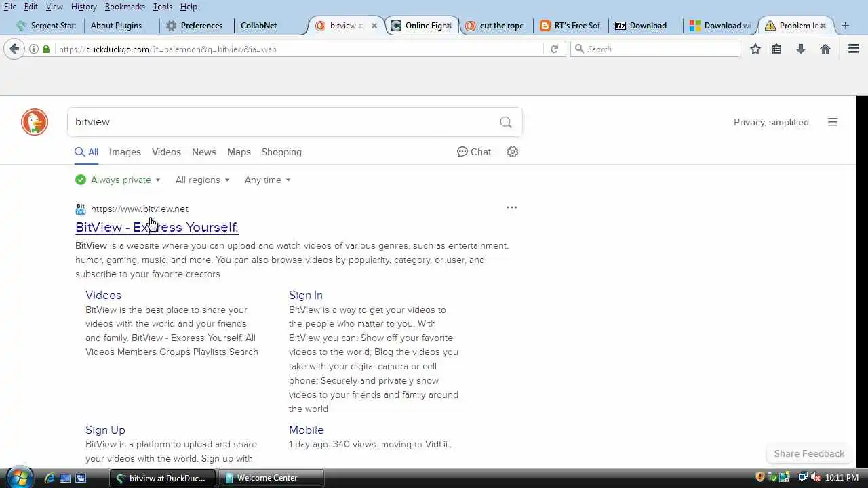Select Images search category
The height and width of the screenshot is (488, 868).
(x=125, y=152)
